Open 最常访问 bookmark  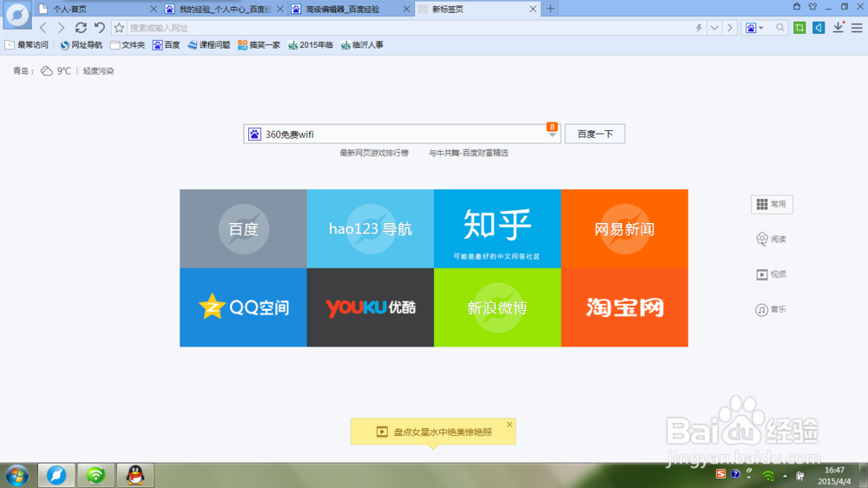[x=27, y=45]
